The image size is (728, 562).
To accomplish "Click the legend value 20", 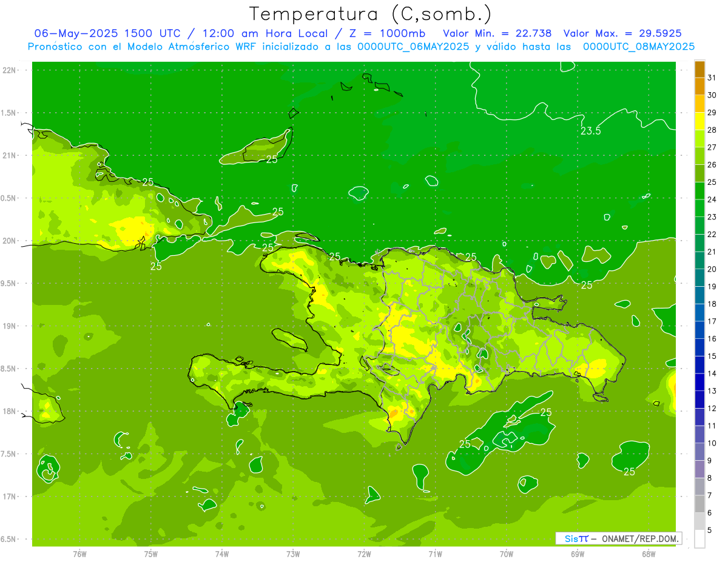I will point(712,269).
